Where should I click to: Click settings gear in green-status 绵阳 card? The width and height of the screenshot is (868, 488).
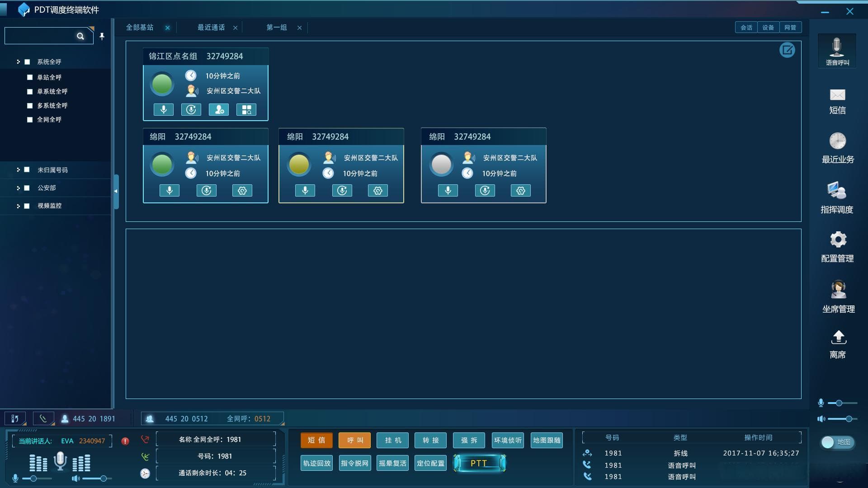coord(242,190)
